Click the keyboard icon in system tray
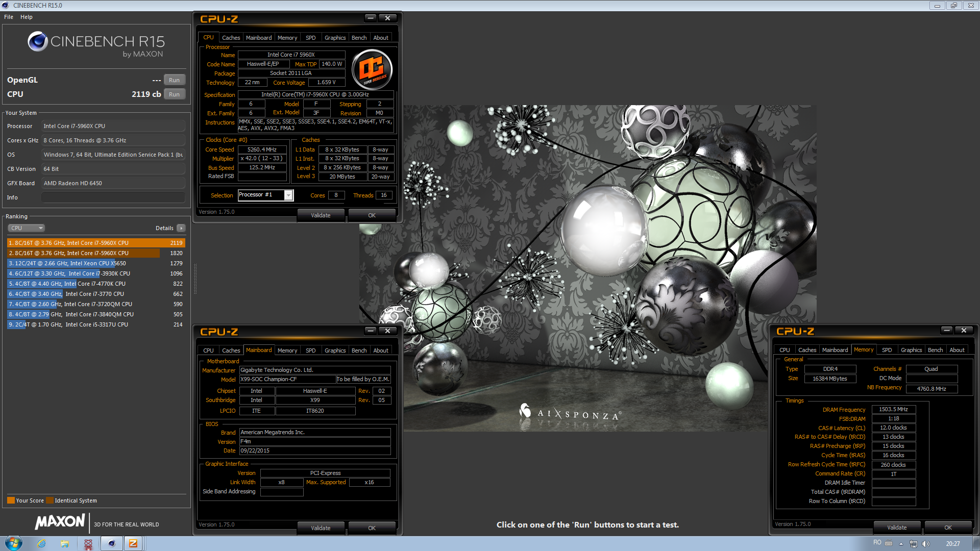This screenshot has width=980, height=551. (x=889, y=543)
